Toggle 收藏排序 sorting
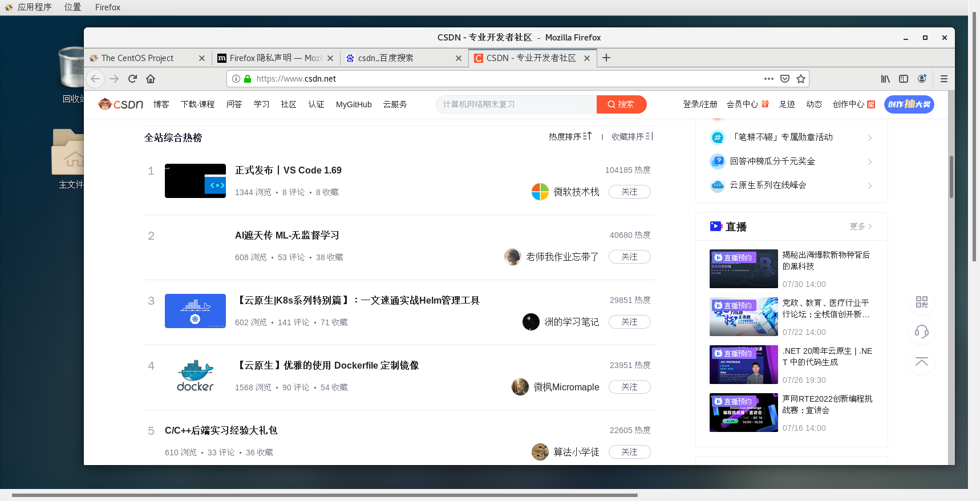Image resolution: width=980 pixels, height=501 pixels. [x=632, y=136]
